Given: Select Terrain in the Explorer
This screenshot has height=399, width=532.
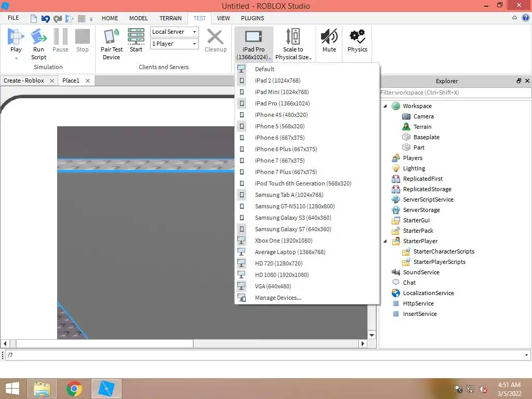Looking at the screenshot, I should pyautogui.click(x=422, y=127).
